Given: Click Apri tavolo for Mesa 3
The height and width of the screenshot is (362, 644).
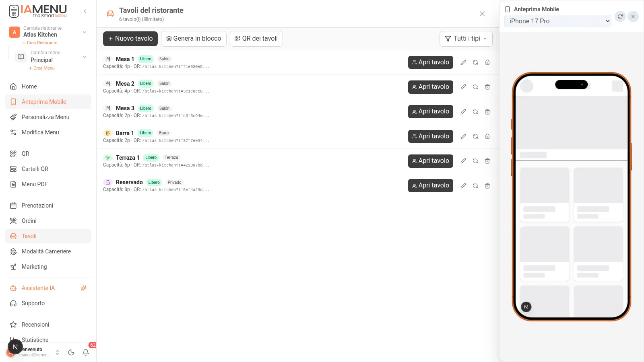Looking at the screenshot, I should (431, 111).
